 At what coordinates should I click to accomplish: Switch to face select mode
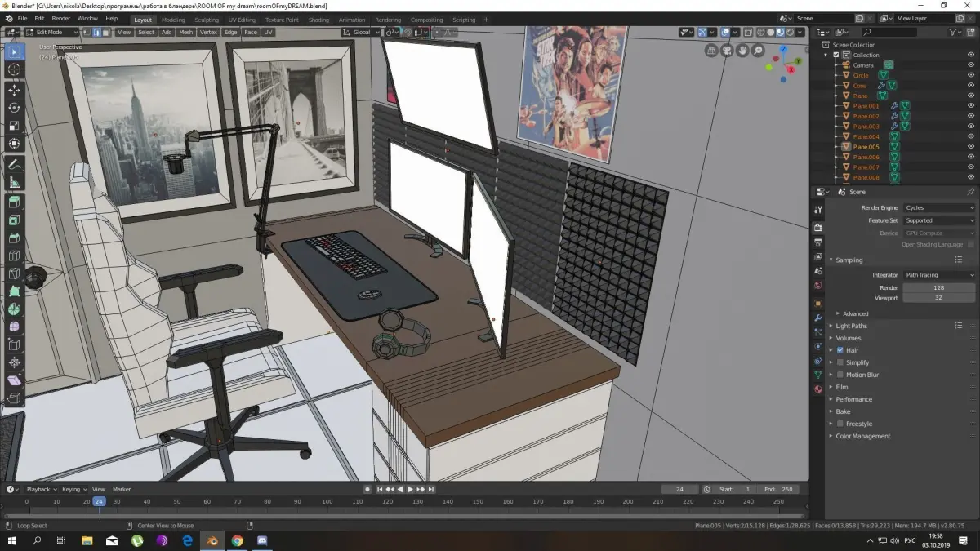[x=107, y=32]
